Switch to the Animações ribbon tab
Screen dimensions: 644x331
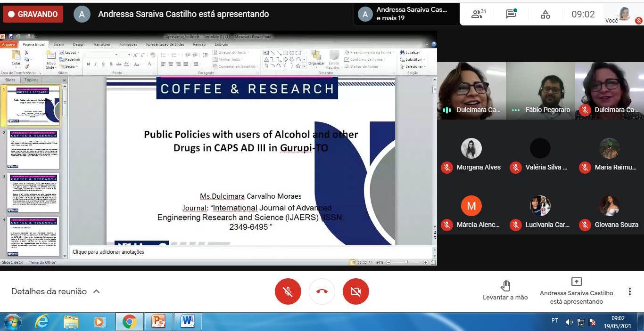[128, 44]
